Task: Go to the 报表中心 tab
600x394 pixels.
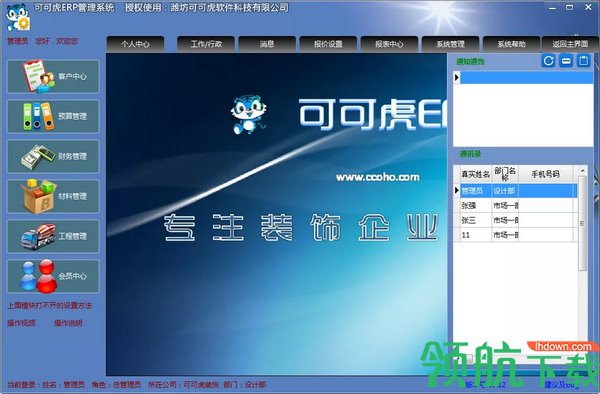Action: 389,44
